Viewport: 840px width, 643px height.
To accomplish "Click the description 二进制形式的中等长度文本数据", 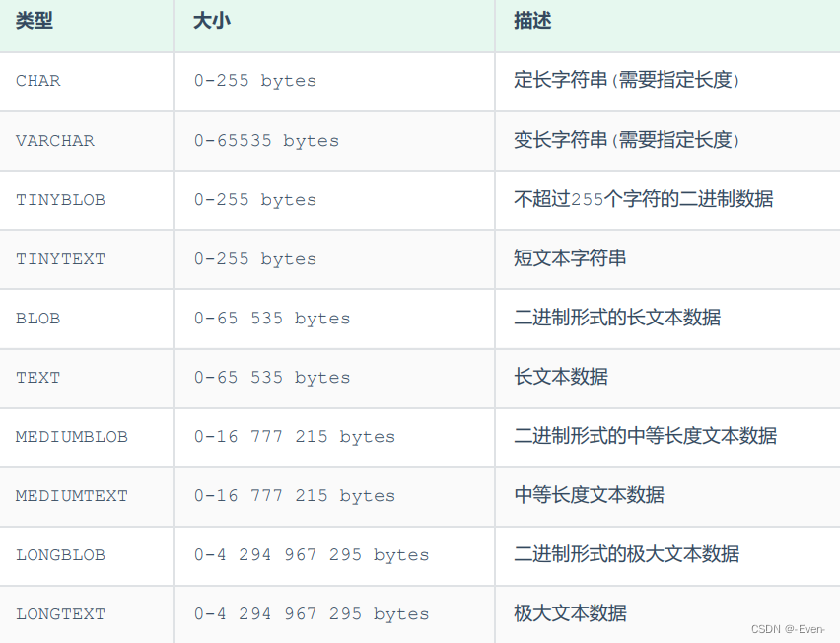I will tap(646, 436).
